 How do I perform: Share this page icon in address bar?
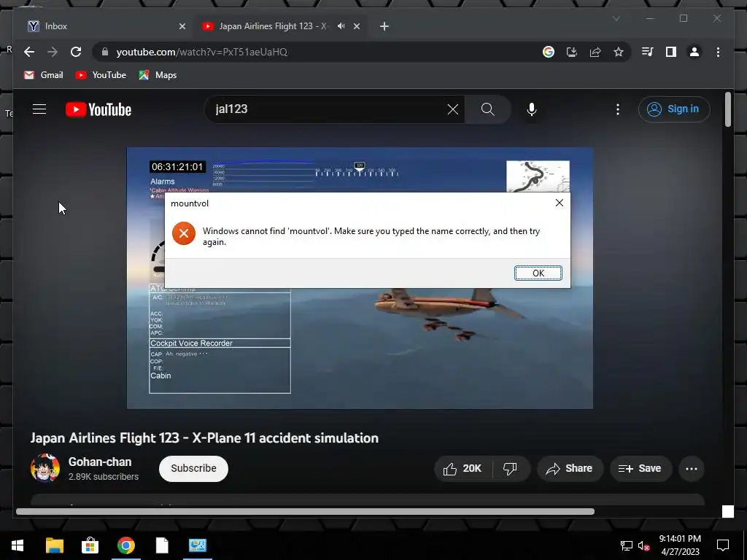click(595, 52)
